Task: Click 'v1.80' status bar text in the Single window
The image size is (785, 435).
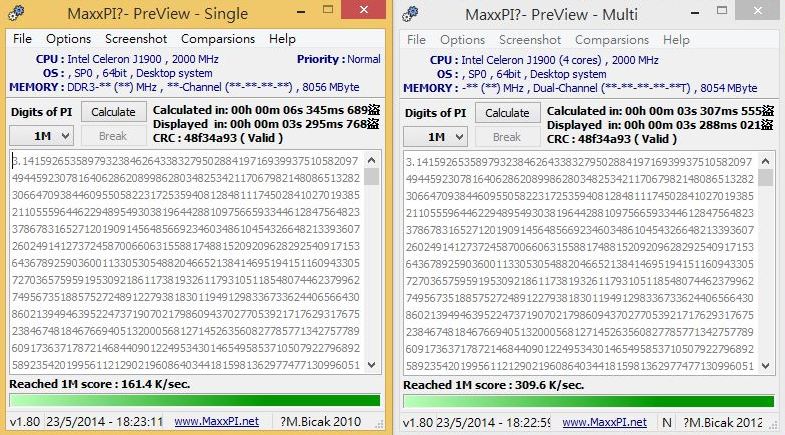Action: (x=25, y=421)
